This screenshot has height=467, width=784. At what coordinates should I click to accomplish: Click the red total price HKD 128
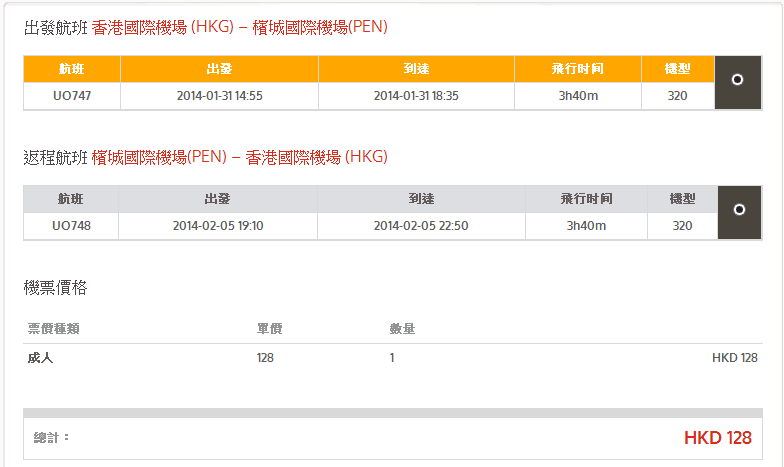(x=717, y=438)
